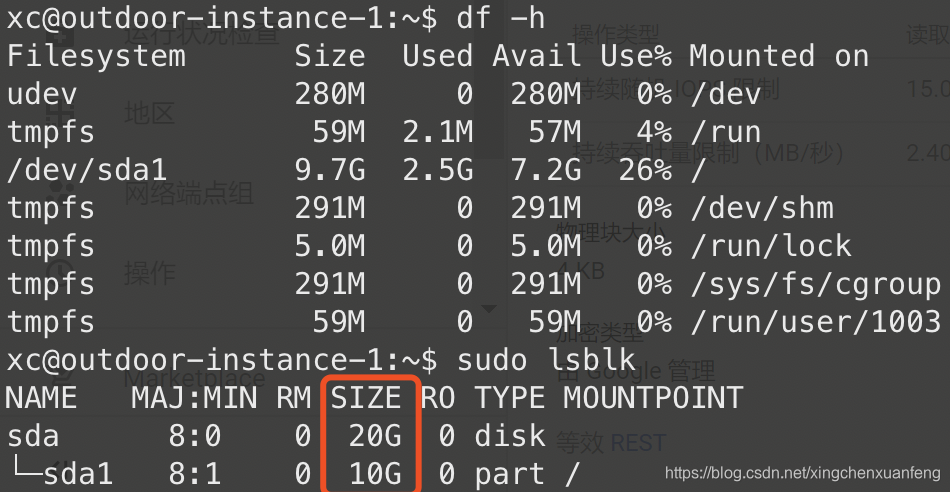Screen dimensions: 950x492
Task: Click the /run/lock mount path
Action: click(x=770, y=246)
